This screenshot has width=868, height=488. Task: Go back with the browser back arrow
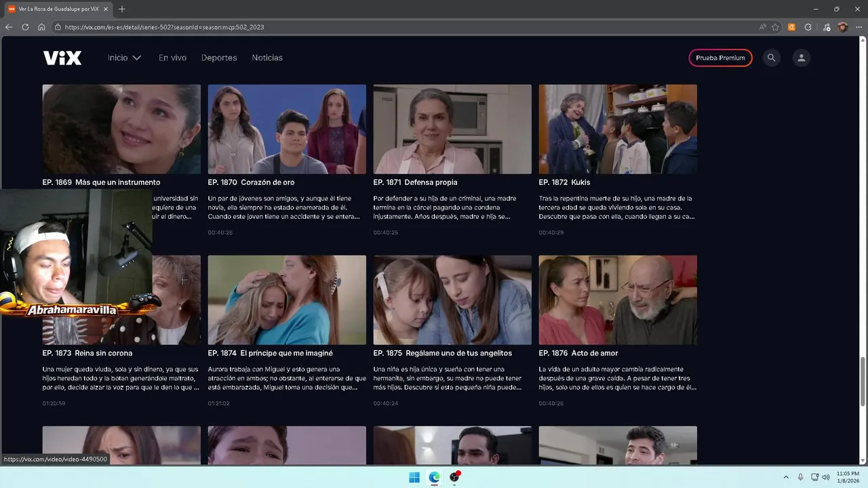click(9, 27)
